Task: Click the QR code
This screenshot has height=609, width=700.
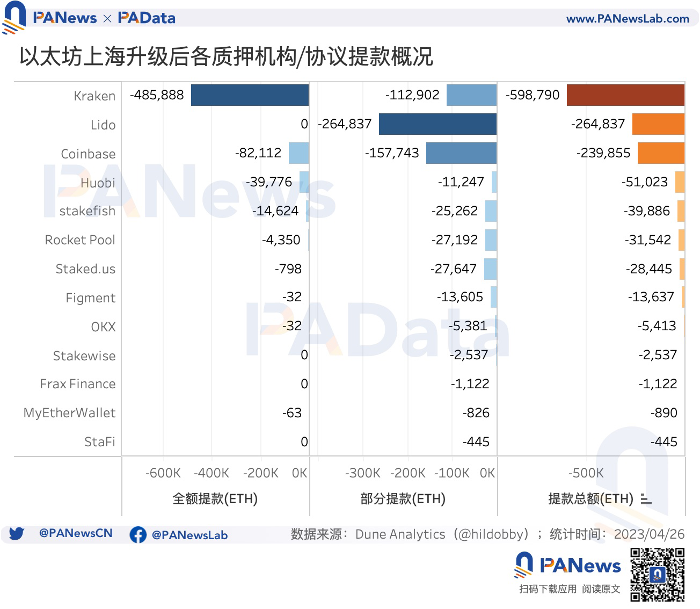Action: [x=657, y=574]
